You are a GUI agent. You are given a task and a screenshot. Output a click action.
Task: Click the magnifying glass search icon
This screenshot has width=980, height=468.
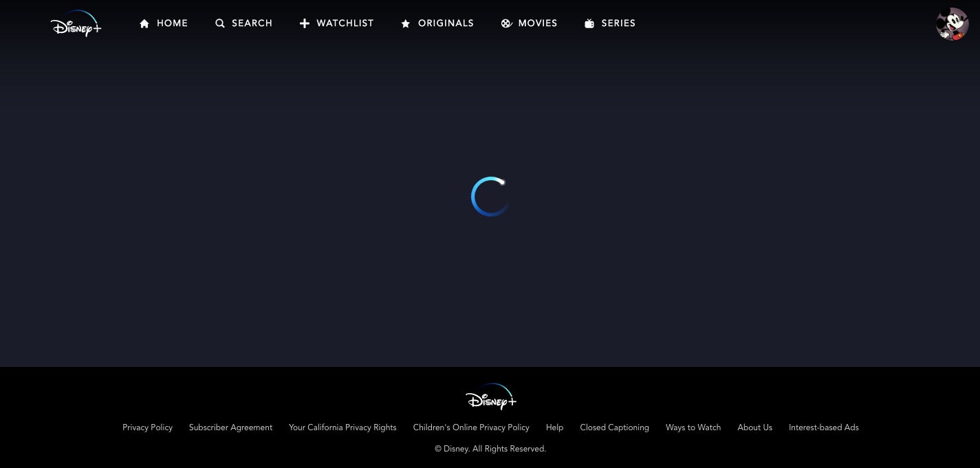coord(220,23)
